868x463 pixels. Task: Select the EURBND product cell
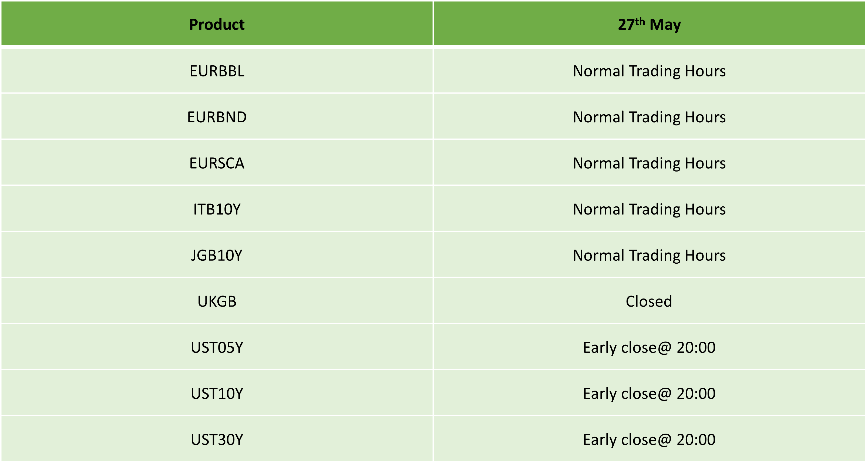(x=217, y=117)
